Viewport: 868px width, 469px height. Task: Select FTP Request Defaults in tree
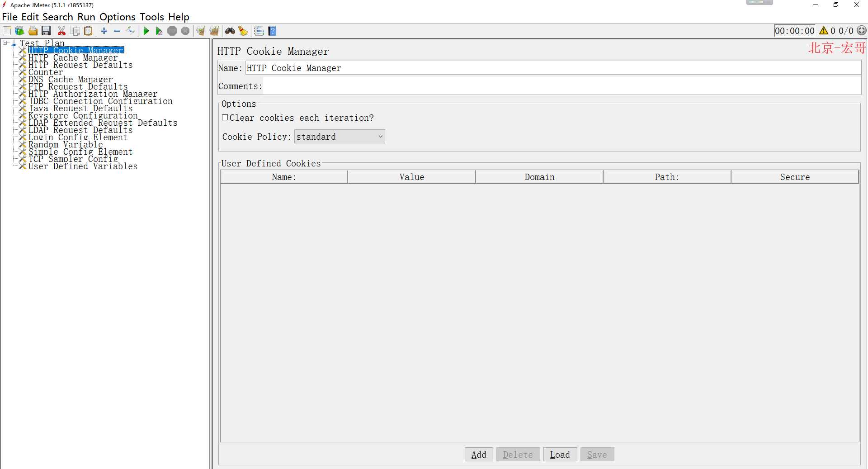[x=78, y=86]
